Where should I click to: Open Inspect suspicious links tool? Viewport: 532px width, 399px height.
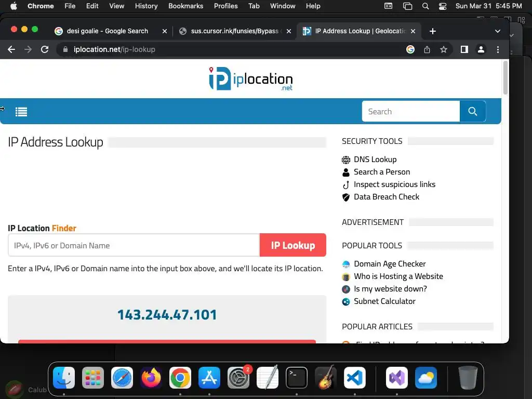point(394,184)
